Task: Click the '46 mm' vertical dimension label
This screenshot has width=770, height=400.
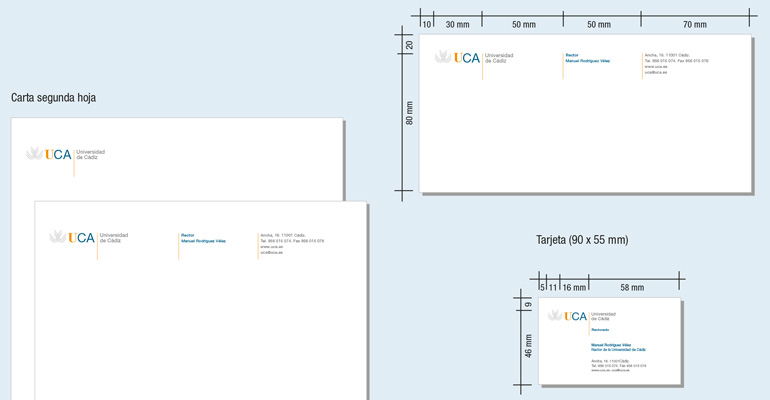Action: tap(529, 346)
